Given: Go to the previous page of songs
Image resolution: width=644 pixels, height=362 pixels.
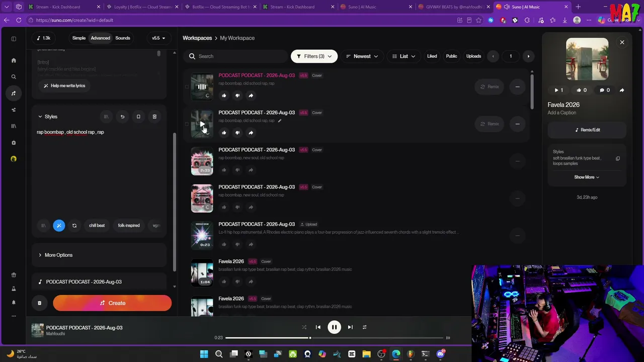Looking at the screenshot, I should [493, 56].
